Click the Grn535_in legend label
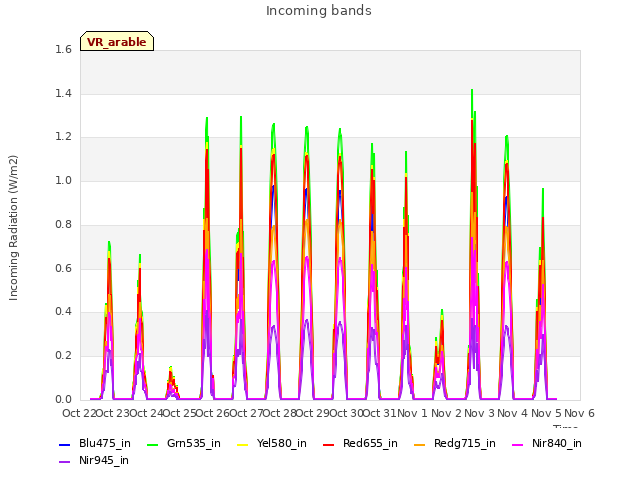 [x=193, y=443]
